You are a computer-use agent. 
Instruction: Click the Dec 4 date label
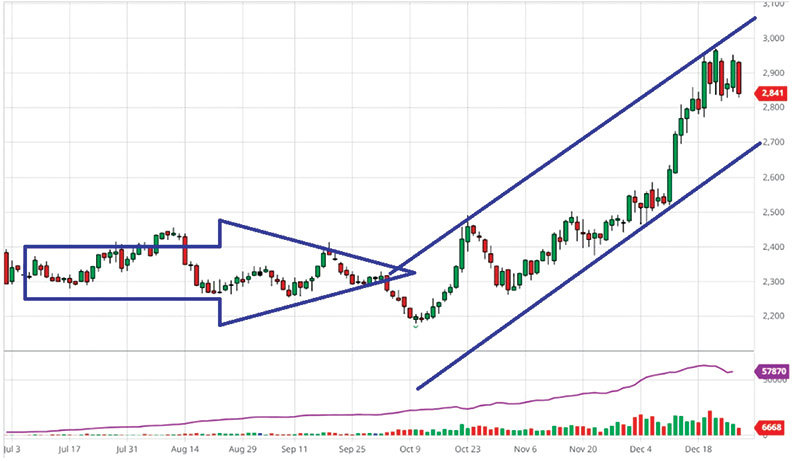[x=640, y=449]
